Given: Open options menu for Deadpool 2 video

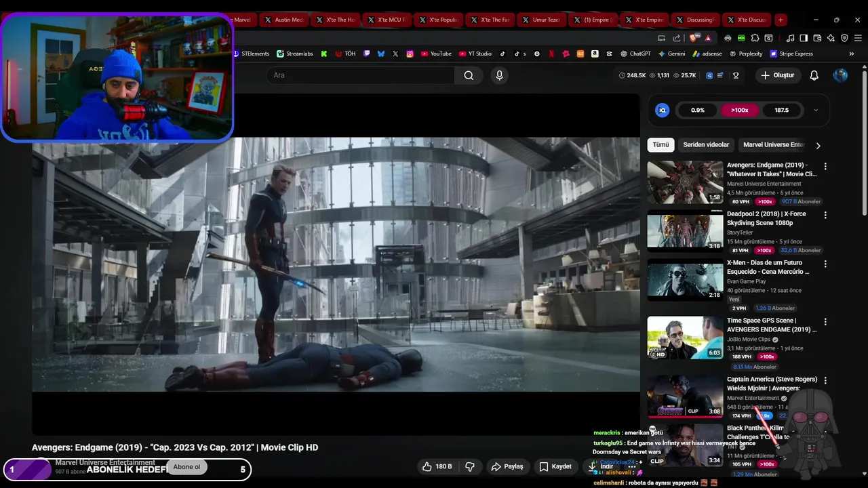Looking at the screenshot, I should tap(825, 215).
